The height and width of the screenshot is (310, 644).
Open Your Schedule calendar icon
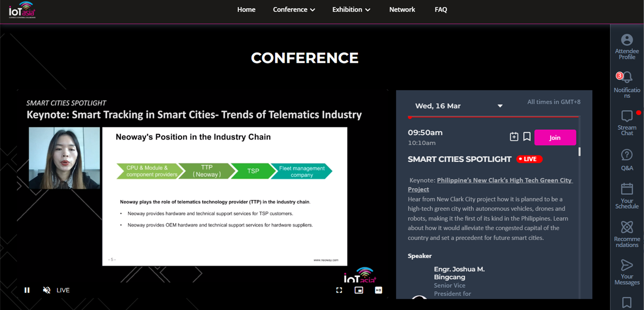pyautogui.click(x=627, y=189)
